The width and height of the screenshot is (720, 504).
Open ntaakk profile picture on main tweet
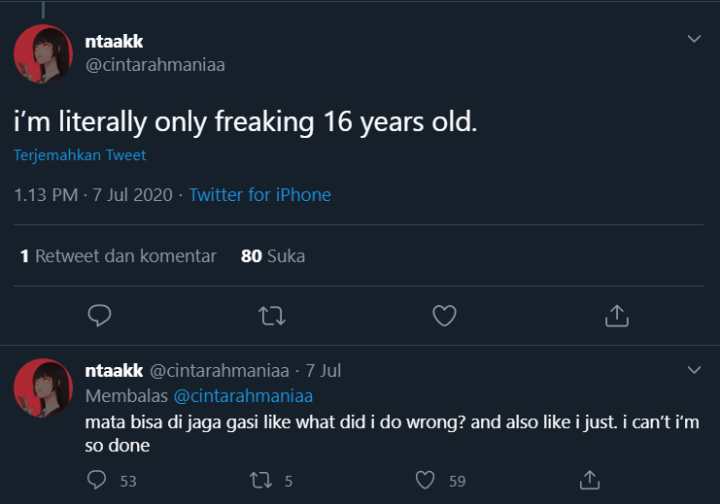pos(43,53)
